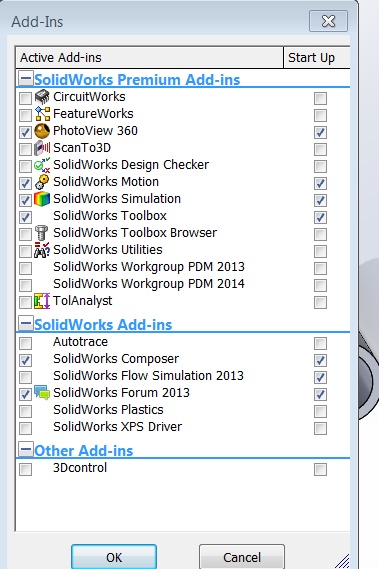Click the TolAnalyst icon

pyautogui.click(x=42, y=301)
